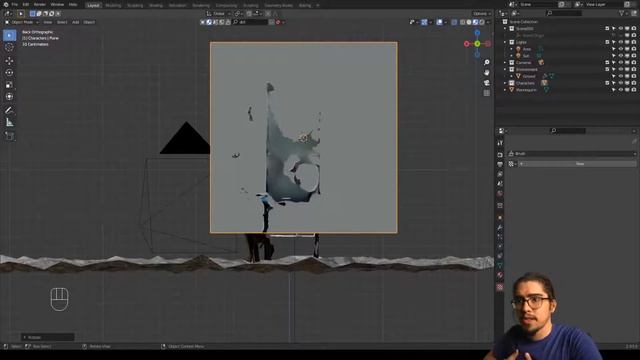Open the Help menu
640x360 pixels.
(73, 4)
